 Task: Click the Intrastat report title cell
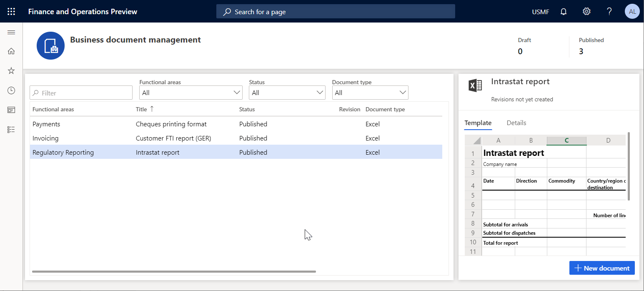(x=158, y=152)
